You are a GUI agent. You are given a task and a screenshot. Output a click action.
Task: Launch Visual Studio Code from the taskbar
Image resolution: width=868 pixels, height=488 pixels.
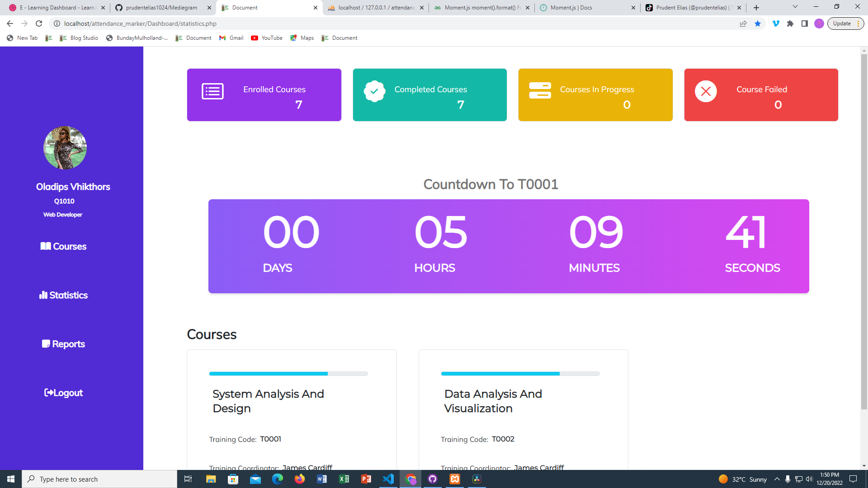(388, 479)
